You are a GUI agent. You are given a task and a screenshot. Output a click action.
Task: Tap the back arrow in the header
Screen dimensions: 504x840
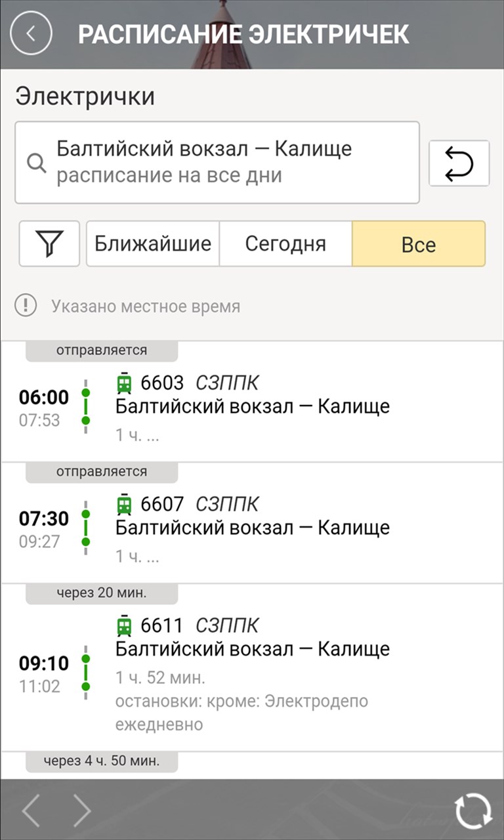30,33
